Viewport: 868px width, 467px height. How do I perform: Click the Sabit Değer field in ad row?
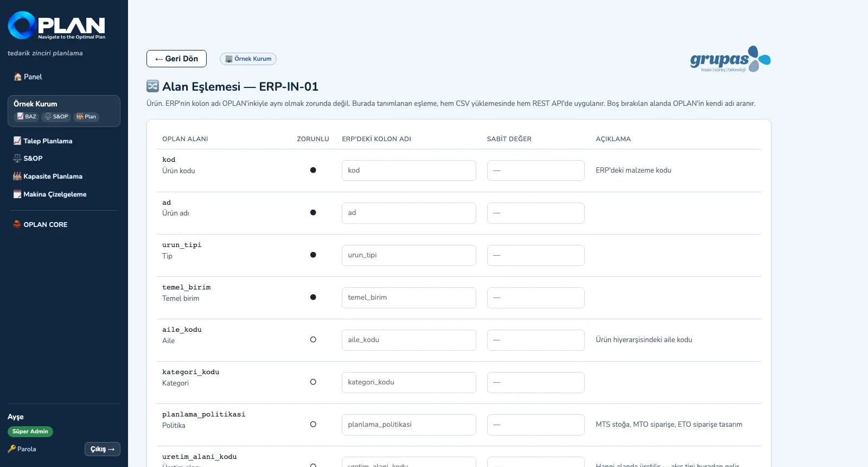536,213
